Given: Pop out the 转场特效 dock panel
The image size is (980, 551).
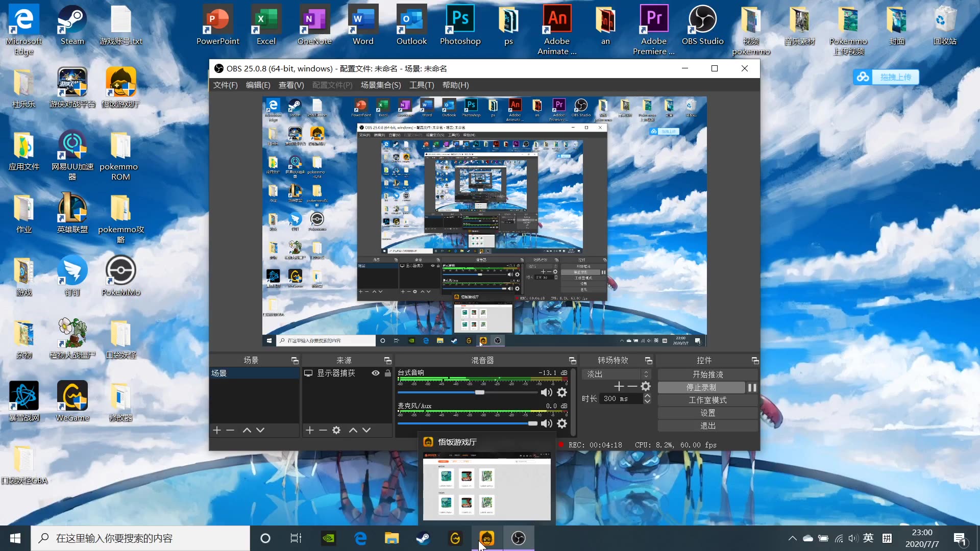Looking at the screenshot, I should click(649, 360).
